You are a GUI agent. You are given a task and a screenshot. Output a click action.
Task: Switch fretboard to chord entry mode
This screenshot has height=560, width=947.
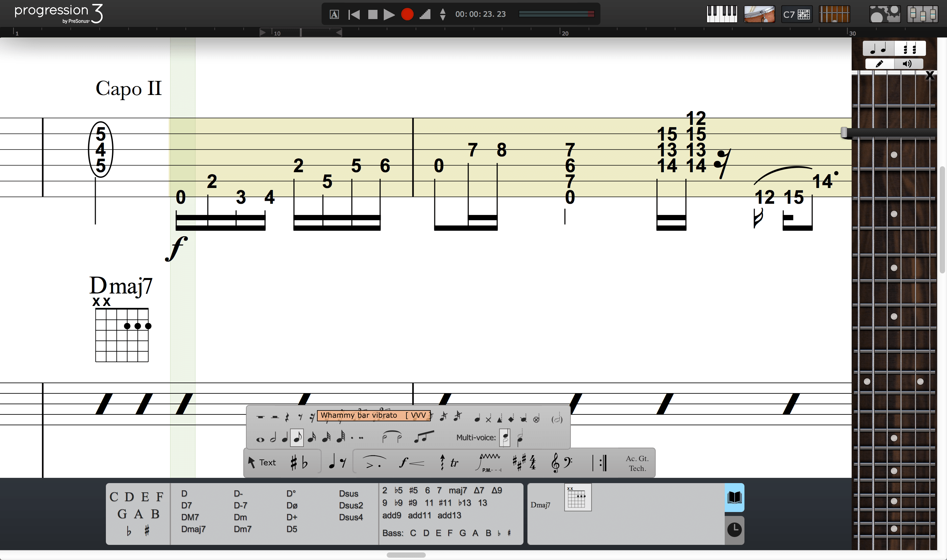point(910,49)
